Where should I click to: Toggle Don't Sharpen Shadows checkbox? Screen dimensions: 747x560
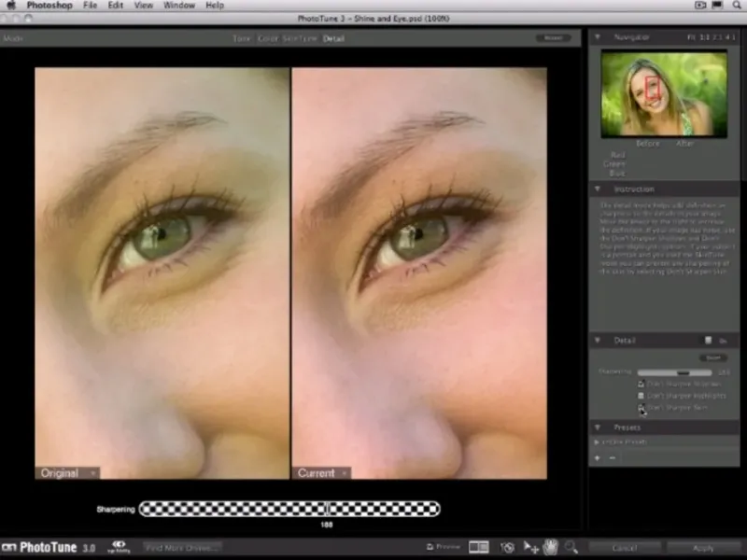[641, 384]
